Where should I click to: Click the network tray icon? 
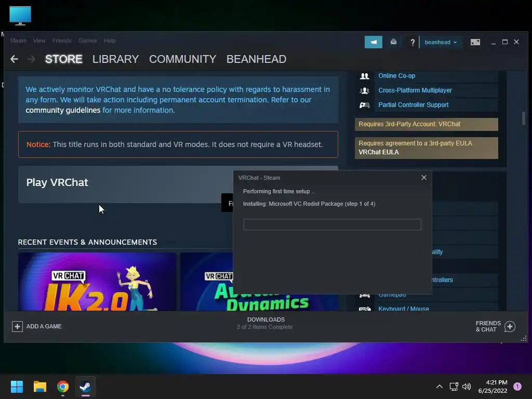[x=454, y=387]
